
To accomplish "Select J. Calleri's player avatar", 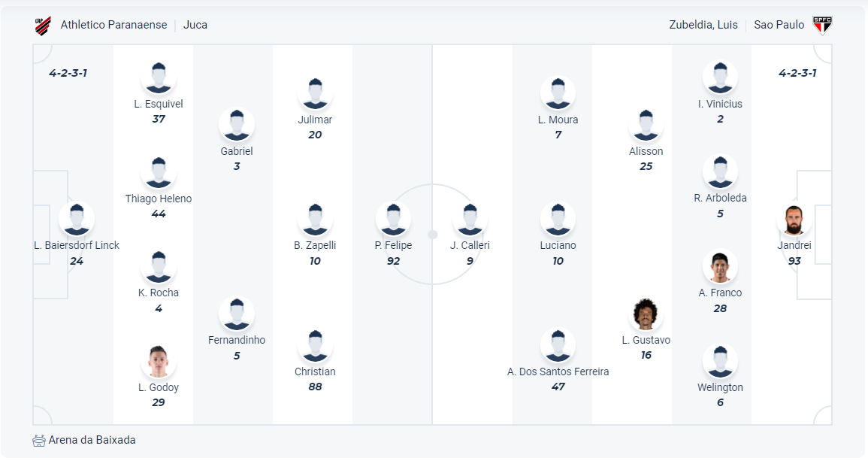I will (x=470, y=220).
